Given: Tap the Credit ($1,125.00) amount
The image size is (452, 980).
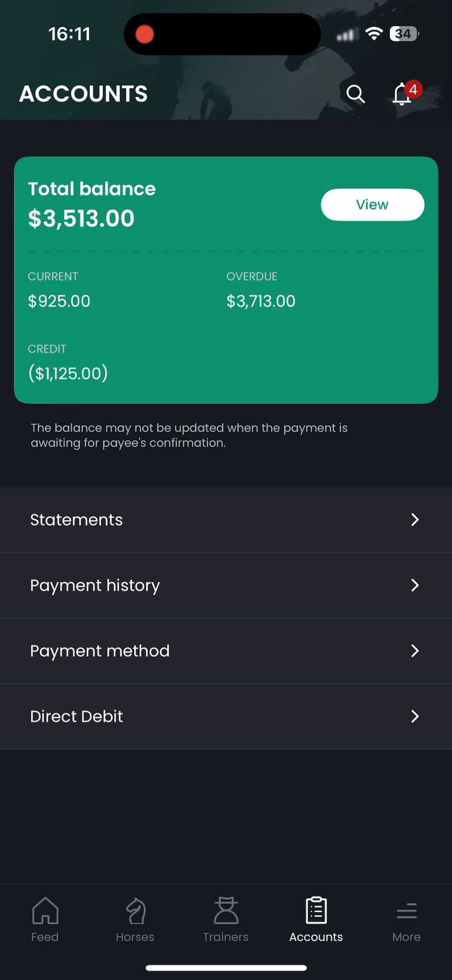Looking at the screenshot, I should click(68, 373).
